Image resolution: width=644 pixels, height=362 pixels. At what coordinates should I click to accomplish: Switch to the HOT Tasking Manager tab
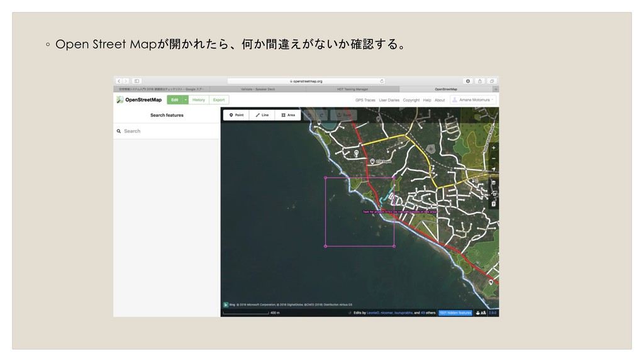352,89
